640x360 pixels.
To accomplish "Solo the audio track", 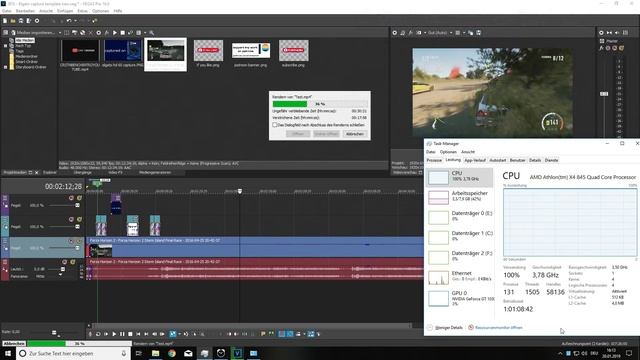I will [x=73, y=262].
